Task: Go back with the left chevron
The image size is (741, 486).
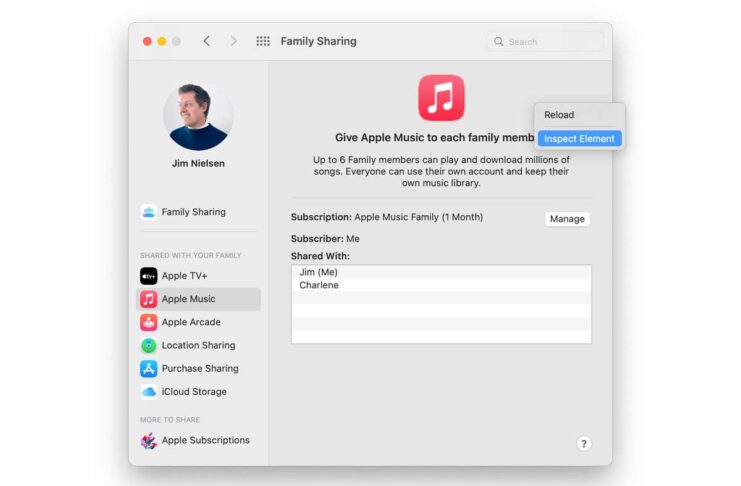Action: [207, 41]
